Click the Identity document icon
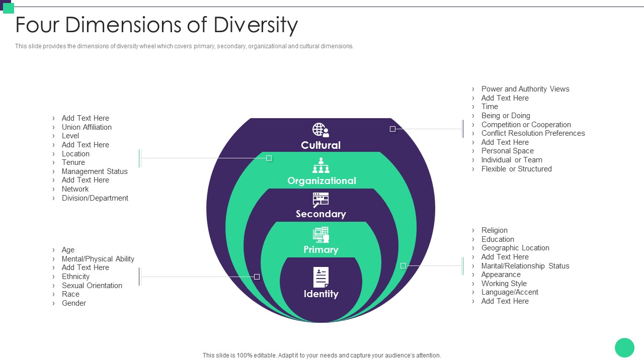 point(321,277)
